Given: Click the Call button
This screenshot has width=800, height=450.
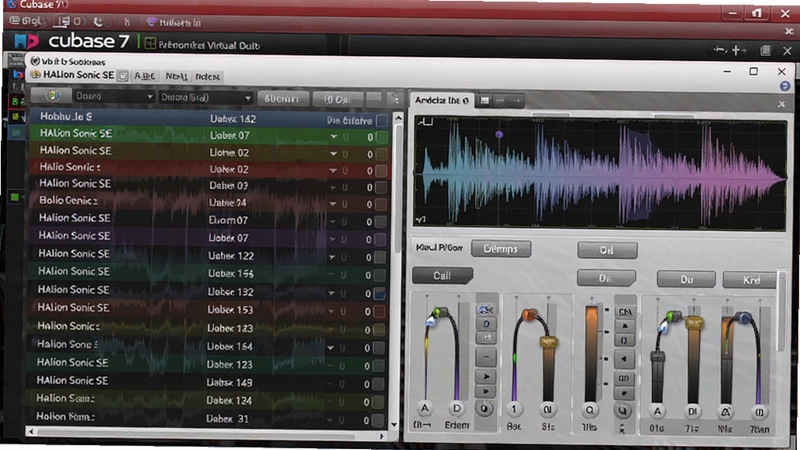Looking at the screenshot, I should pos(442,276).
